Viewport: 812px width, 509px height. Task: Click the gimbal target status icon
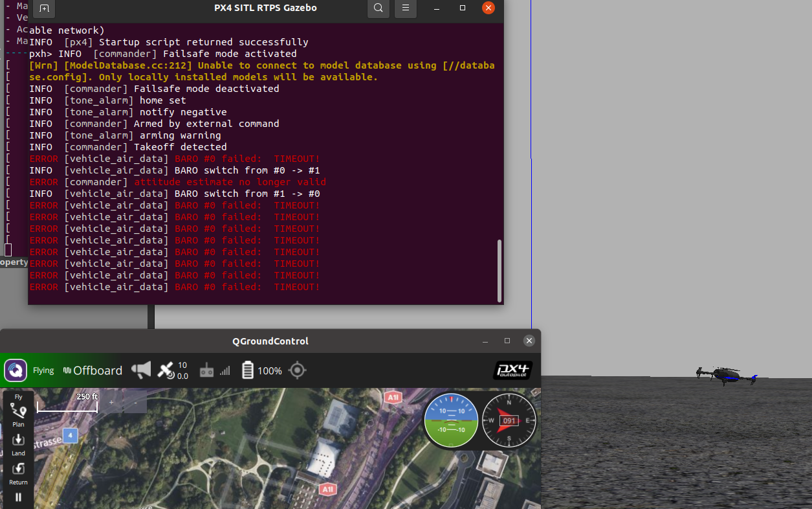click(x=297, y=370)
